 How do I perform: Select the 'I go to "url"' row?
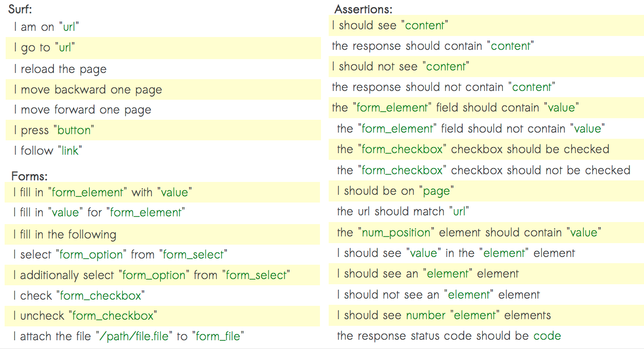coord(163,48)
